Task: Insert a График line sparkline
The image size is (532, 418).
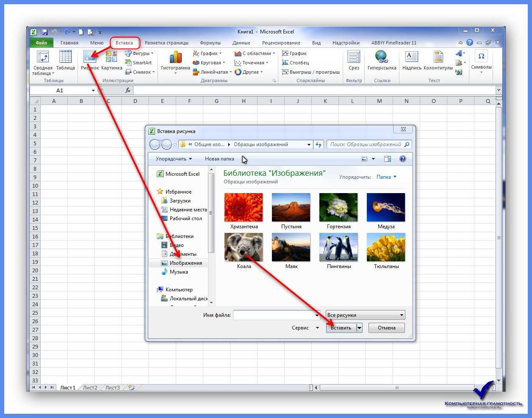Action: pyautogui.click(x=294, y=53)
